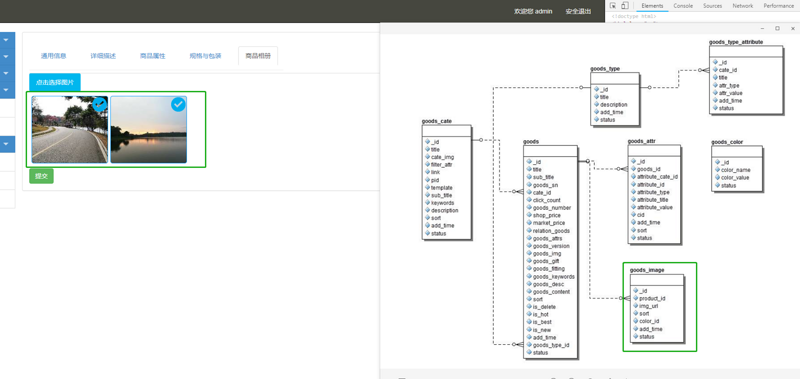
Task: Click the 点击选择图片 upload button
Action: coord(55,82)
